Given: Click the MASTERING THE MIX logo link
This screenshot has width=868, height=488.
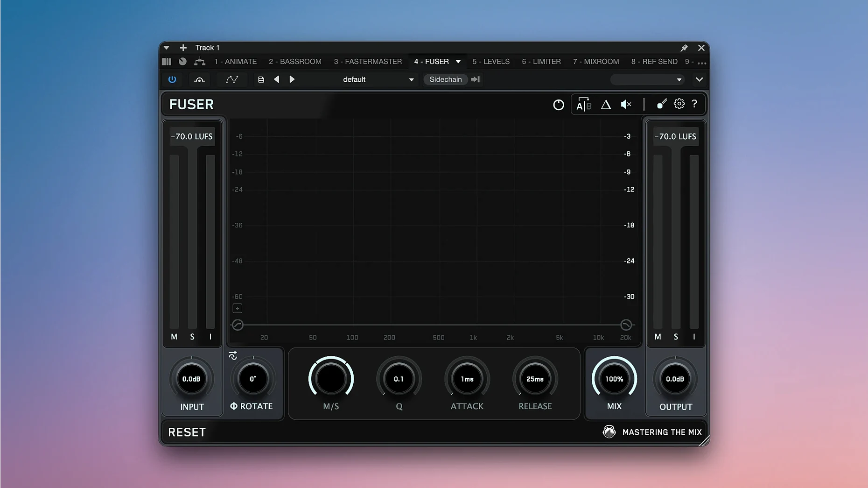Looking at the screenshot, I should click(x=652, y=432).
